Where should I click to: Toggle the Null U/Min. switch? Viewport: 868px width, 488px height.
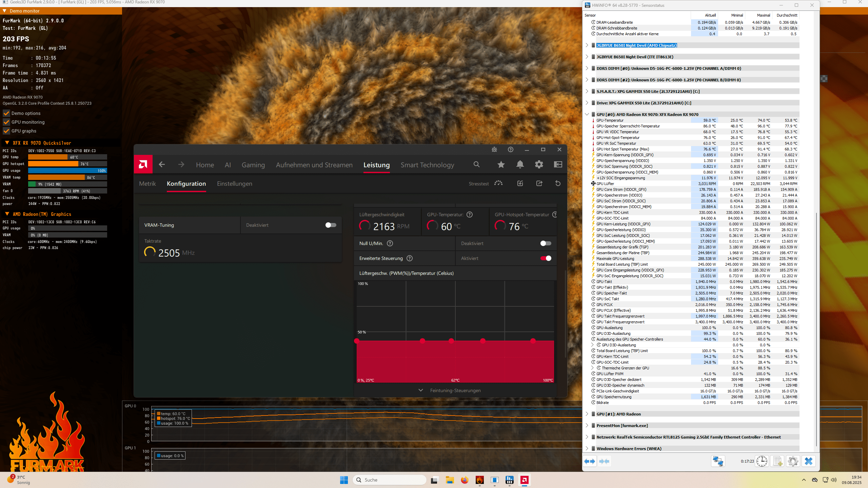click(x=546, y=243)
